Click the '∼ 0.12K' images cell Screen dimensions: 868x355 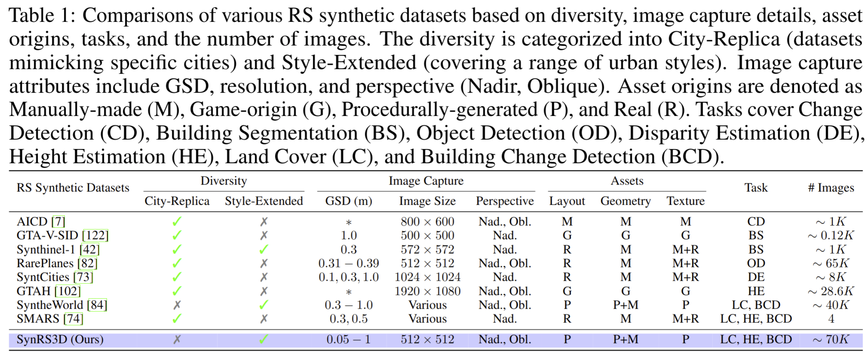831,236
